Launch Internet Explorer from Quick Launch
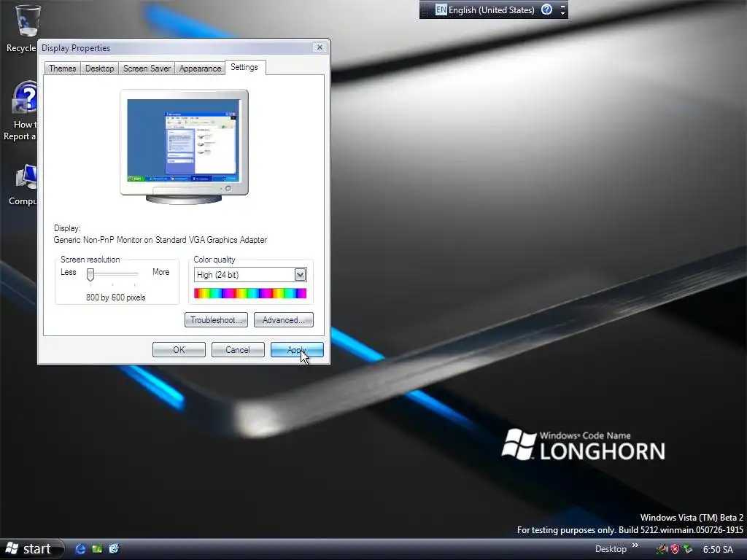The height and width of the screenshot is (560, 747). (80, 548)
